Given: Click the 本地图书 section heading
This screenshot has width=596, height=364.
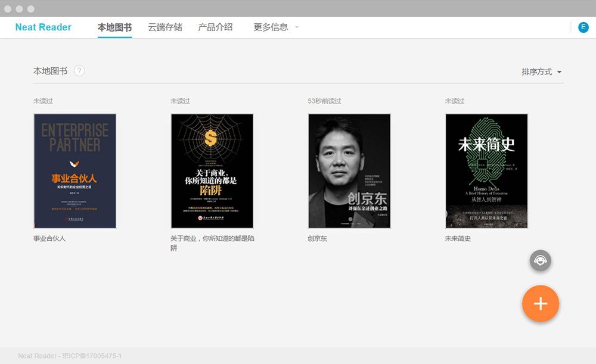Looking at the screenshot, I should click(50, 71).
